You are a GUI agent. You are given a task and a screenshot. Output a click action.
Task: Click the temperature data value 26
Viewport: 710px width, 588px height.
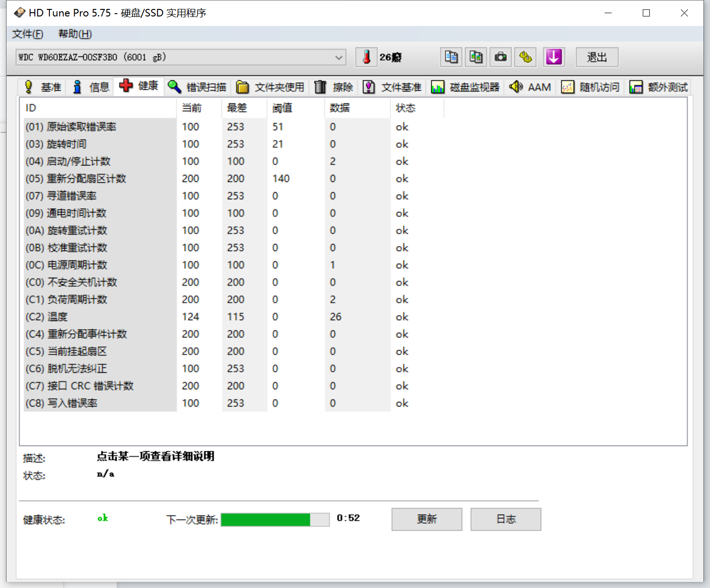[336, 317]
